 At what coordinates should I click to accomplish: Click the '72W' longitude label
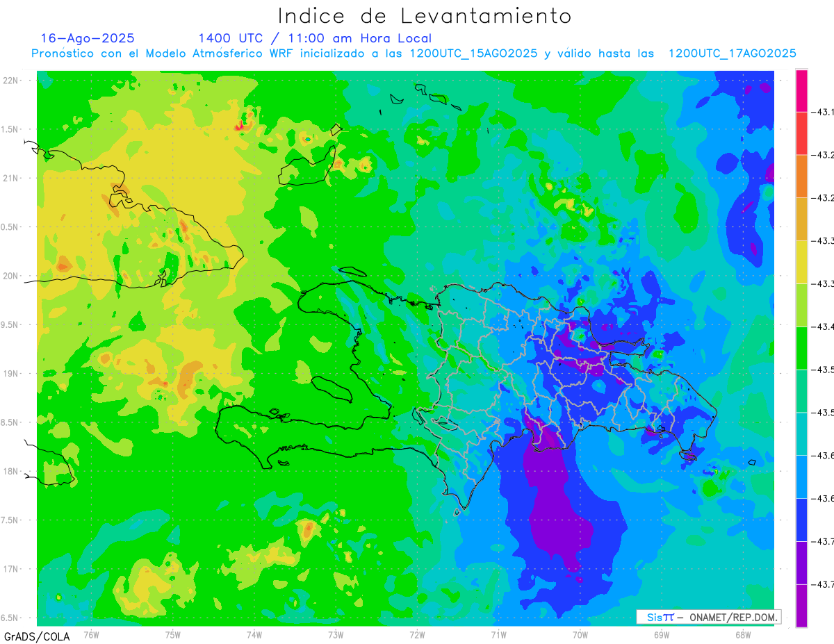[417, 635]
